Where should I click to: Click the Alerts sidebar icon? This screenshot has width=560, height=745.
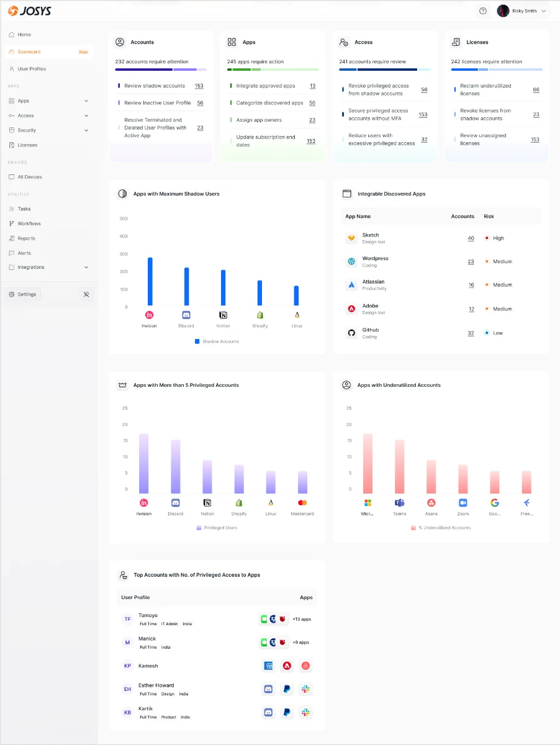(11, 253)
